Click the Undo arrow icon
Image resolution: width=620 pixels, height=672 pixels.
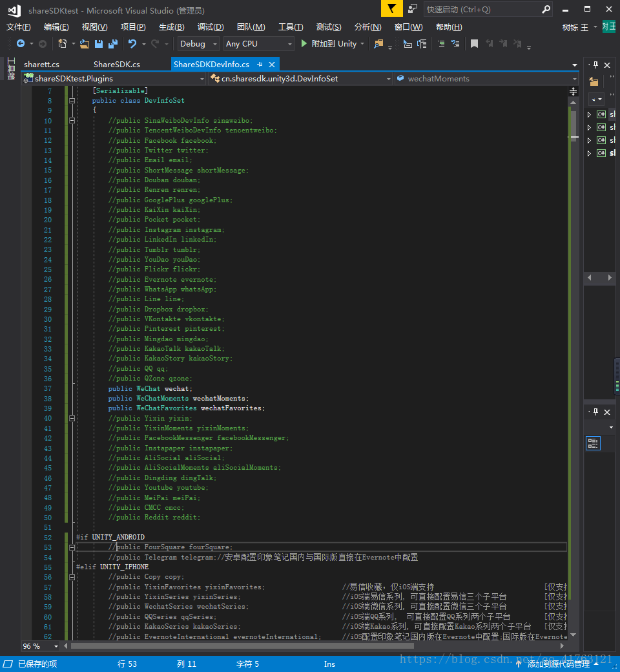click(x=132, y=44)
